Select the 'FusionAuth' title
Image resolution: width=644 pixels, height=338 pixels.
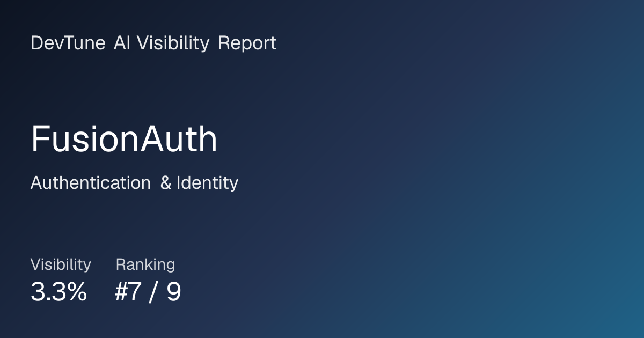(124, 139)
